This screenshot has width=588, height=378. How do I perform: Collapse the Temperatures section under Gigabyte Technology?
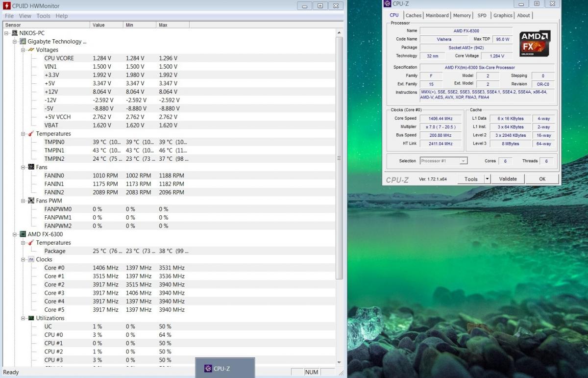coord(23,134)
